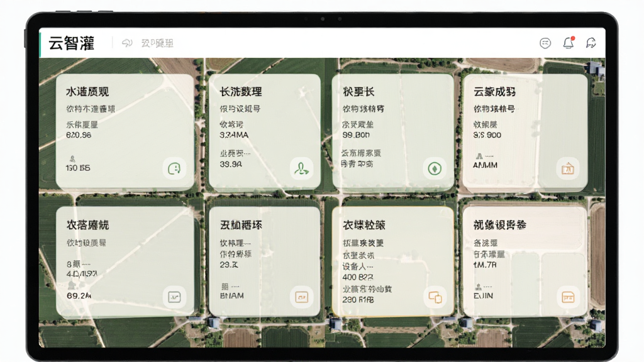Image resolution: width=644 pixels, height=362 pixels.
Task: Click the orange icon on the ANMM card
Action: (x=568, y=168)
